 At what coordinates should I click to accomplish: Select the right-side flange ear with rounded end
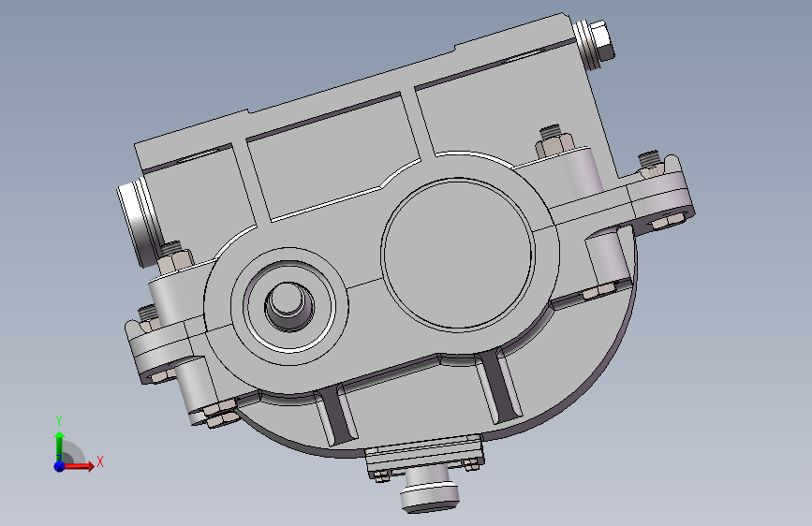coord(663,194)
